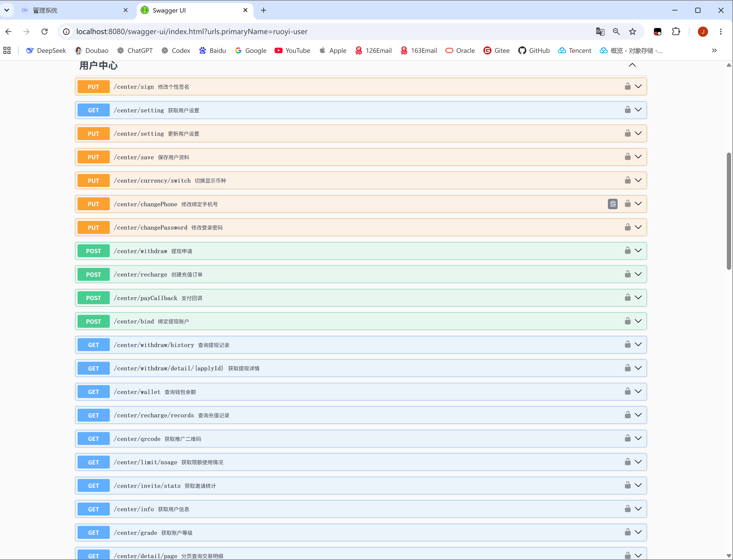733x560 pixels.
Task: Click the lock icon on /center/wallet row
Action: pos(628,391)
